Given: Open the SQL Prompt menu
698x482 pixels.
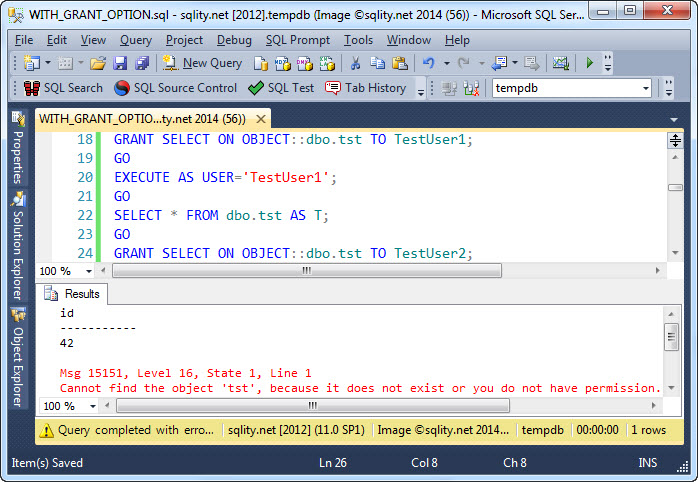Looking at the screenshot, I should pyautogui.click(x=299, y=40).
